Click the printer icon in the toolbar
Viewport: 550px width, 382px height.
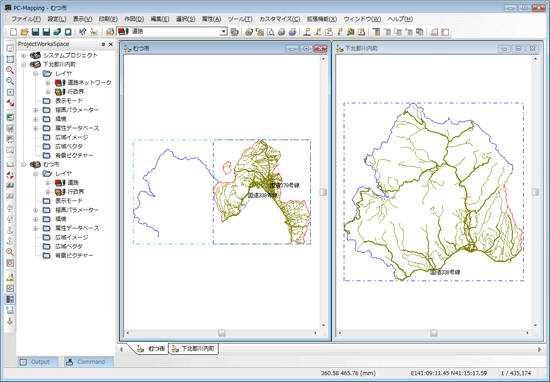[281, 32]
